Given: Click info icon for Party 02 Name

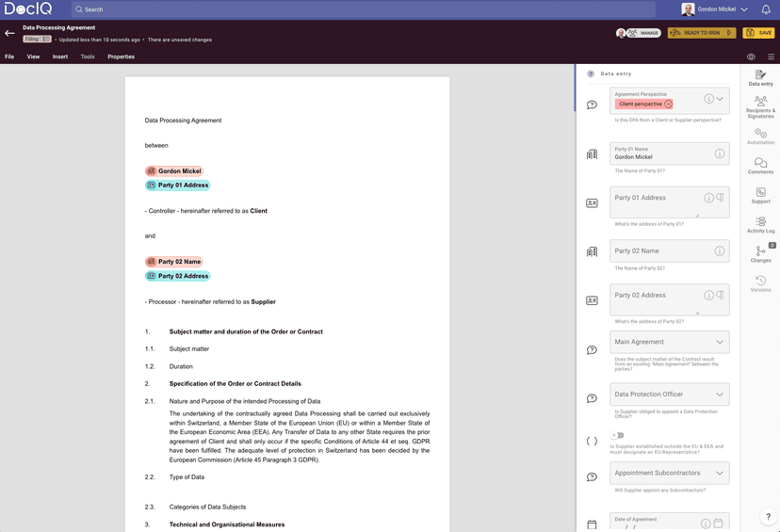Looking at the screenshot, I should 720,251.
